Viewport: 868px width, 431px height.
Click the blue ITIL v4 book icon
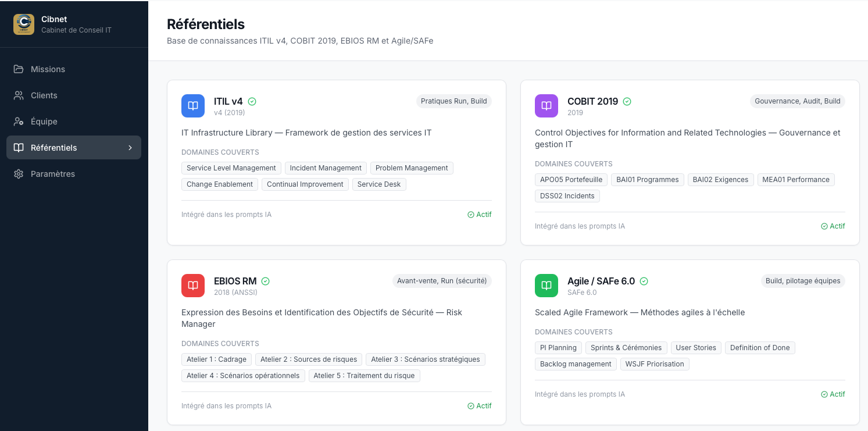tap(193, 106)
